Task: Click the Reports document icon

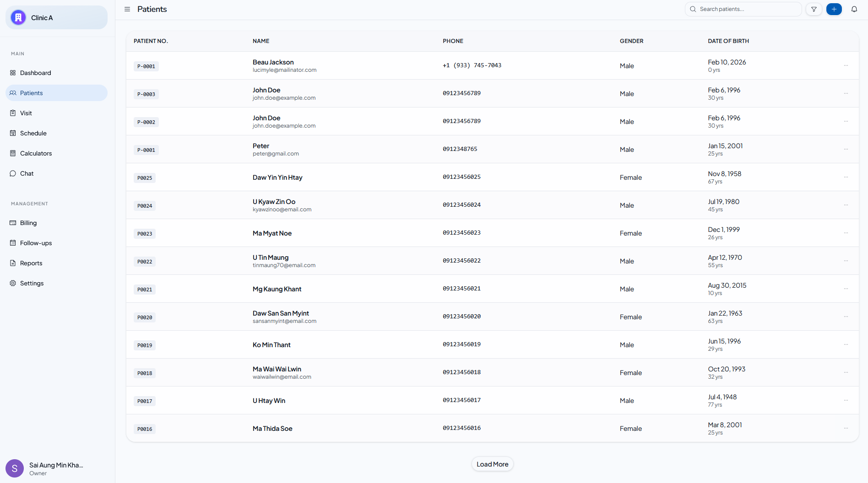Action: (x=13, y=263)
